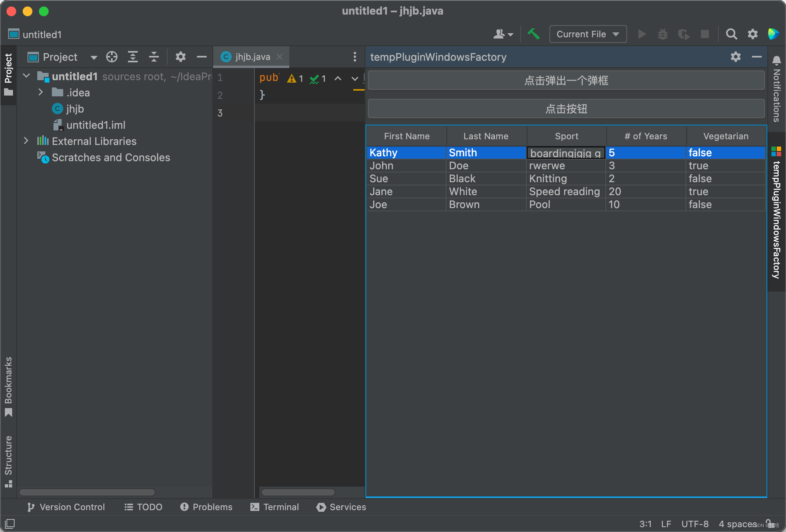Viewport: 786px width, 532px height.
Task: Select Scratches and Consoles node
Action: [x=104, y=157]
